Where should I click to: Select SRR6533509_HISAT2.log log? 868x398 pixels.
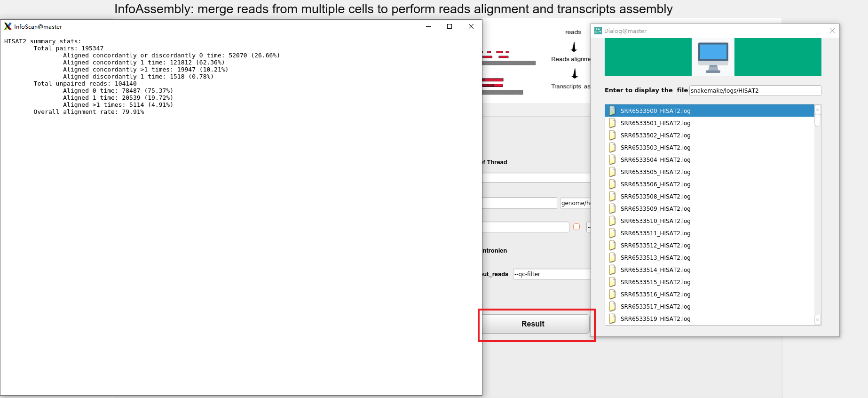point(710,208)
